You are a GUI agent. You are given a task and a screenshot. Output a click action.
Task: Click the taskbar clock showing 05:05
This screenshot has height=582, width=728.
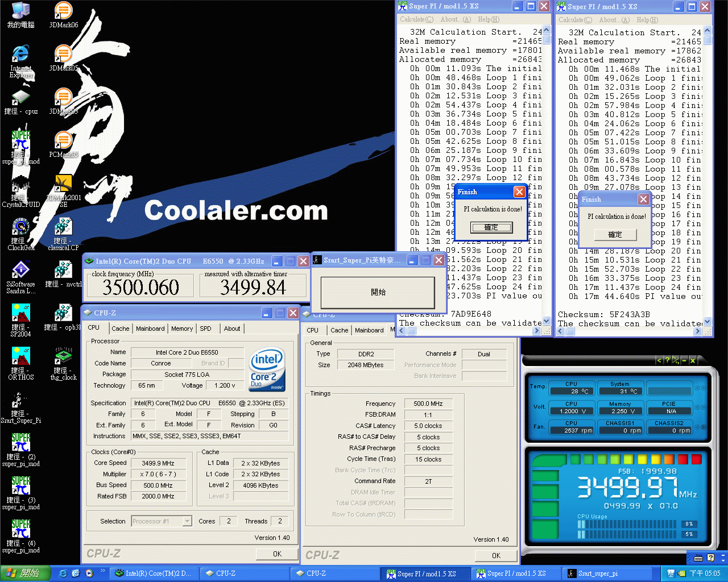point(705,573)
